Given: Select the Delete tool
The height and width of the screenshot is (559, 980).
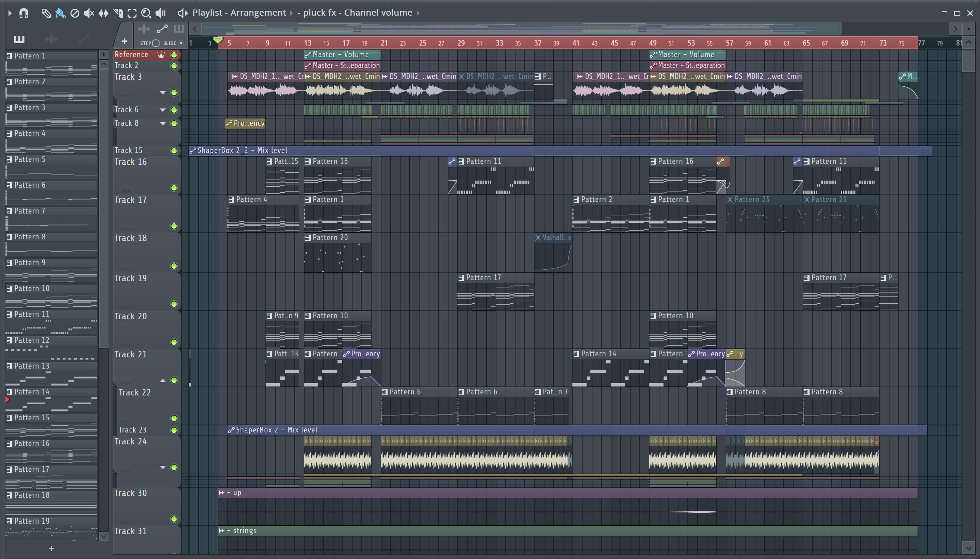Looking at the screenshot, I should pos(75,14).
